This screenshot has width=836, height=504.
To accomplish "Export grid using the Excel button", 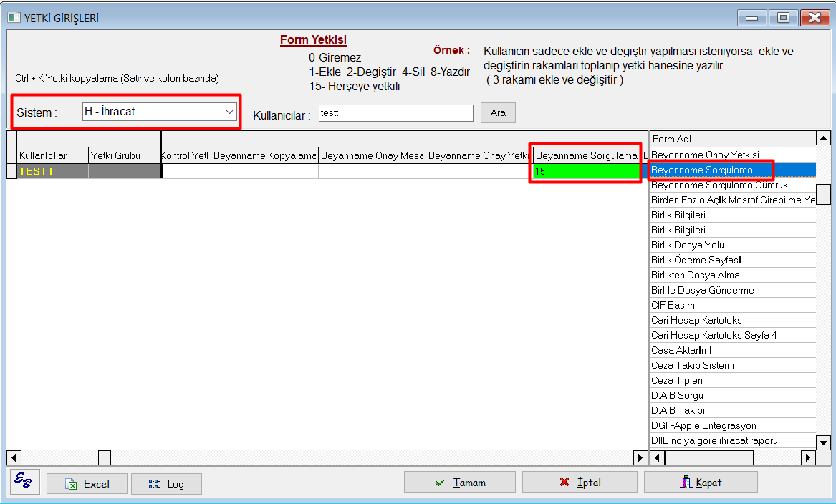I will [x=87, y=484].
